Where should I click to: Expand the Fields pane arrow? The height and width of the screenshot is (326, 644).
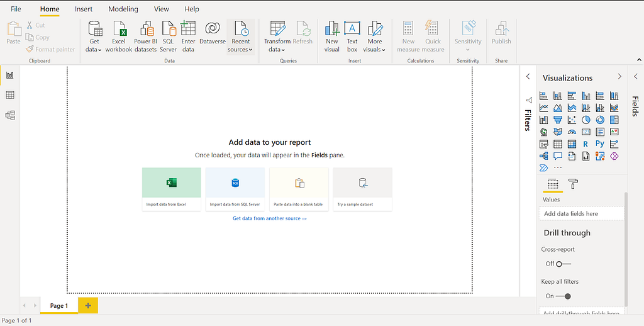636,76
